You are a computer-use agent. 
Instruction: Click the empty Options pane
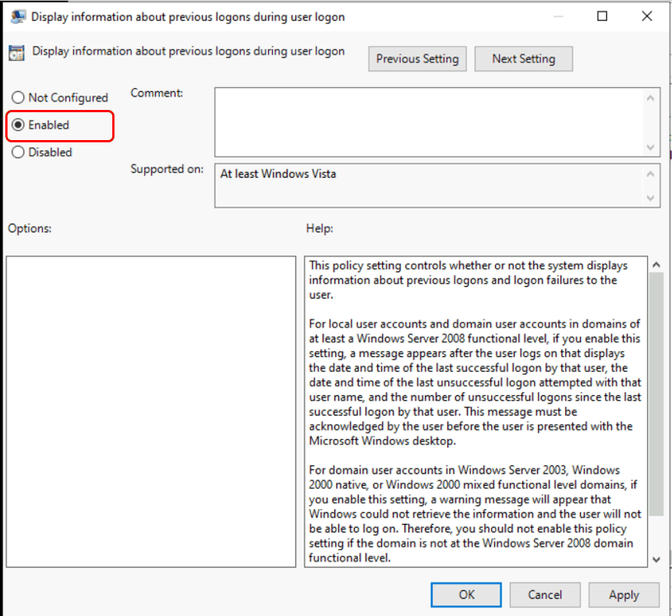click(x=151, y=412)
